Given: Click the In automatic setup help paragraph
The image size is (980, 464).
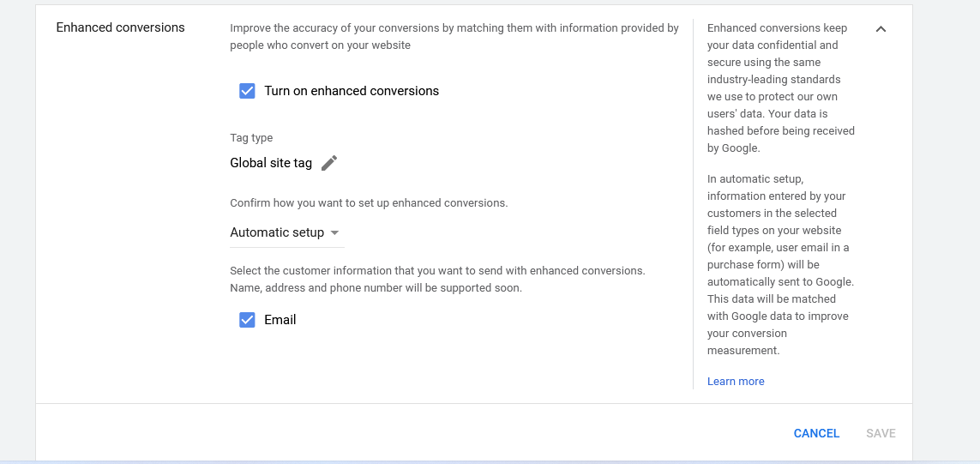Looking at the screenshot, I should pyautogui.click(x=780, y=264).
